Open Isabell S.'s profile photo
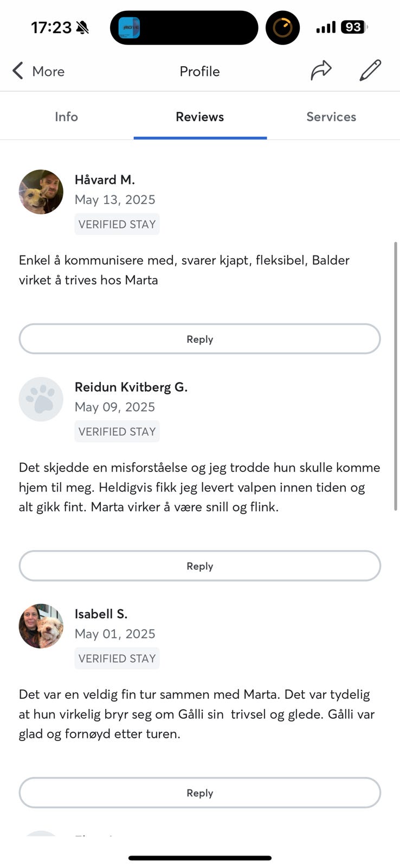The width and height of the screenshot is (400, 868). coord(41,626)
